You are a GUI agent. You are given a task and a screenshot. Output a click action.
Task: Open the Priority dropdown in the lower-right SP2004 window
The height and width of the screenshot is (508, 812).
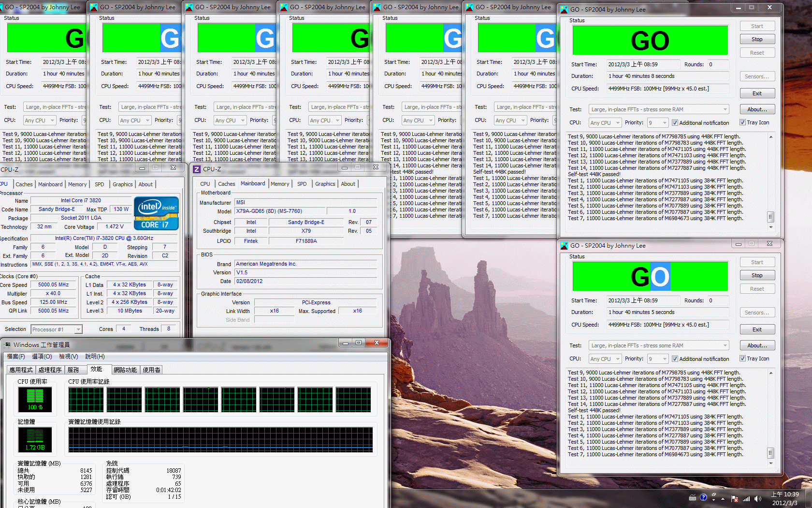coord(658,359)
